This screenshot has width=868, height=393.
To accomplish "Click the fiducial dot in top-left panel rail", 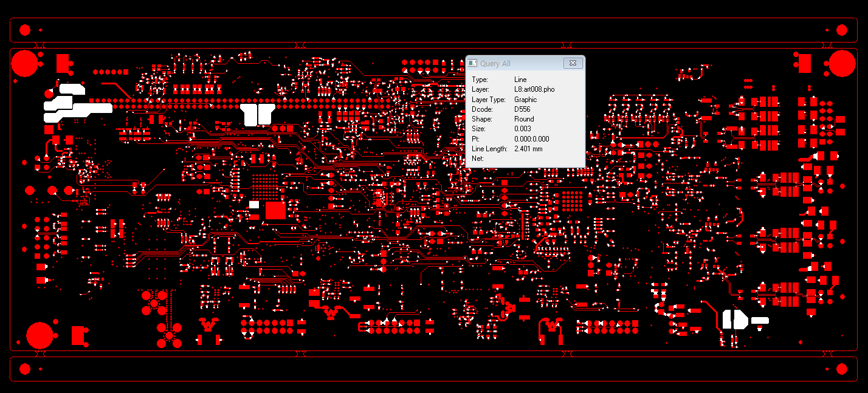I will 25,30.
